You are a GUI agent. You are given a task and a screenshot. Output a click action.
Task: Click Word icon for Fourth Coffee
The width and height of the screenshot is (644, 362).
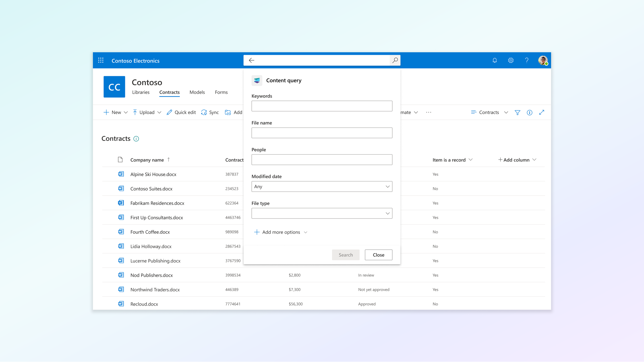point(121,232)
